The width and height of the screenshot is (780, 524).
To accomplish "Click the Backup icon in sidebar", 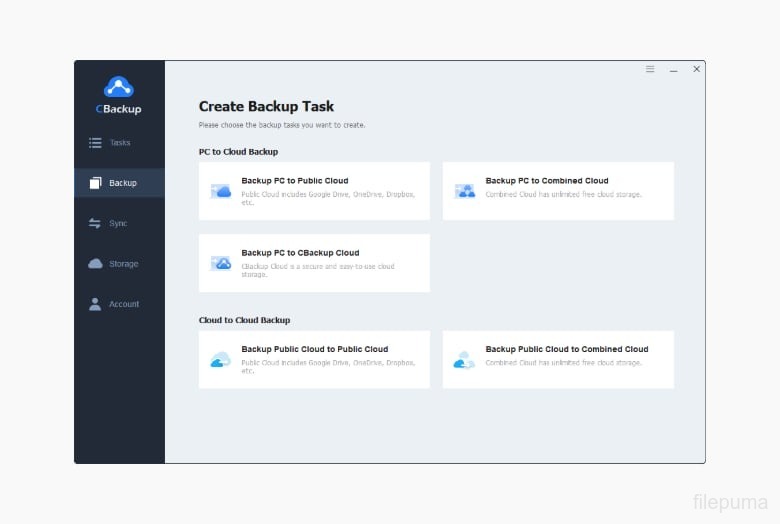I will coord(95,183).
